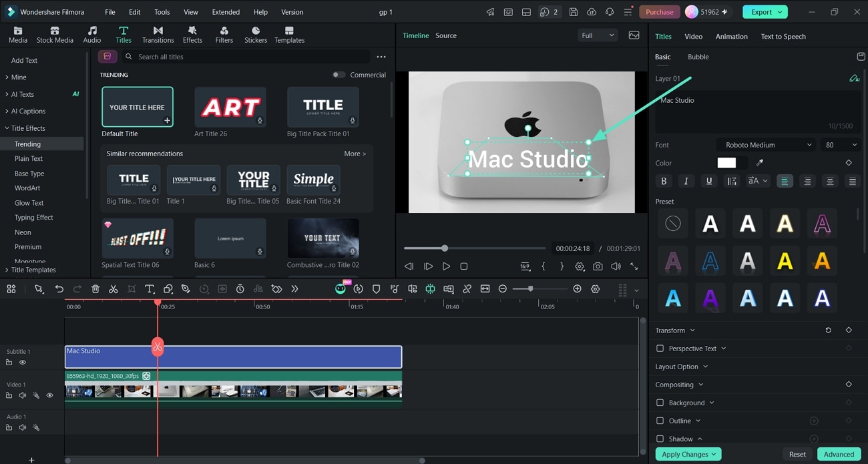Save the project with the floppy icon

coord(574,12)
